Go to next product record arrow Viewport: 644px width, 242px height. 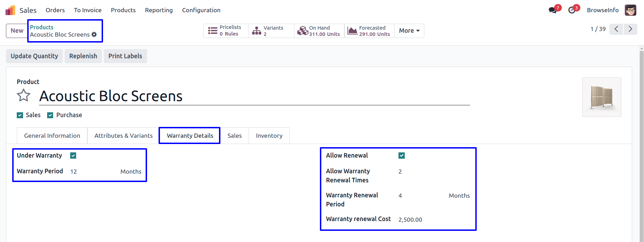[x=630, y=29]
